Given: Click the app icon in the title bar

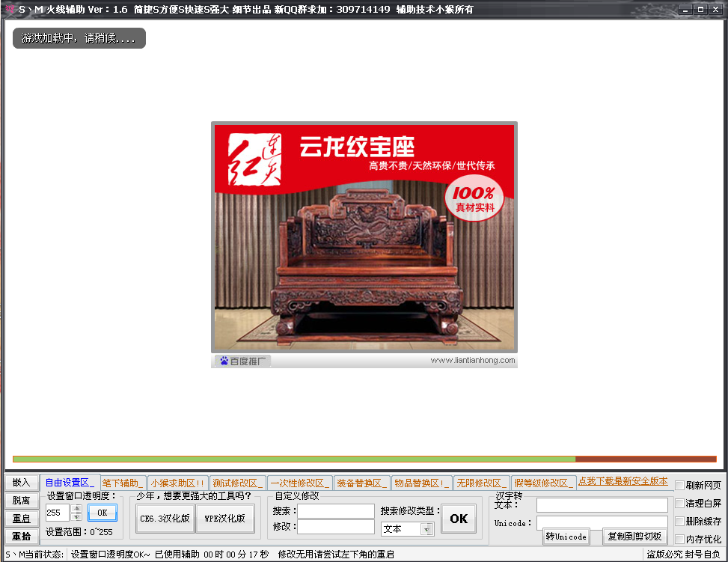Looking at the screenshot, I should coord(9,9).
